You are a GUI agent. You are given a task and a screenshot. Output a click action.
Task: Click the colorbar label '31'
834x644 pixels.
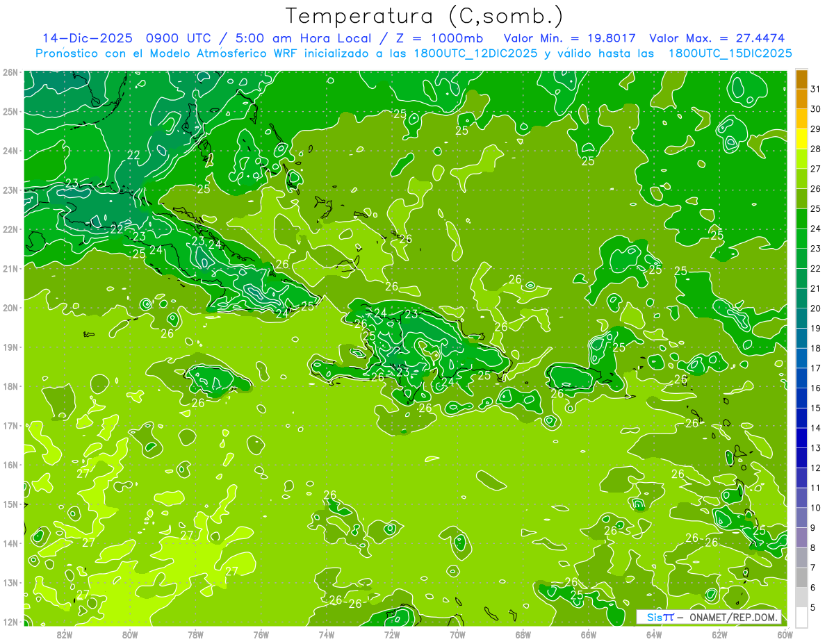816,89
